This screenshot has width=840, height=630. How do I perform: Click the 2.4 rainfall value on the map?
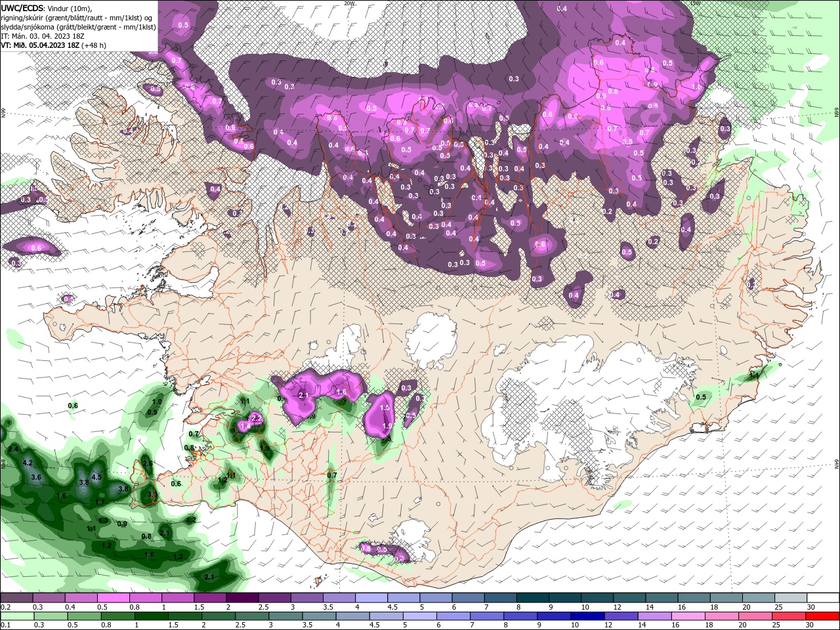(13, 449)
